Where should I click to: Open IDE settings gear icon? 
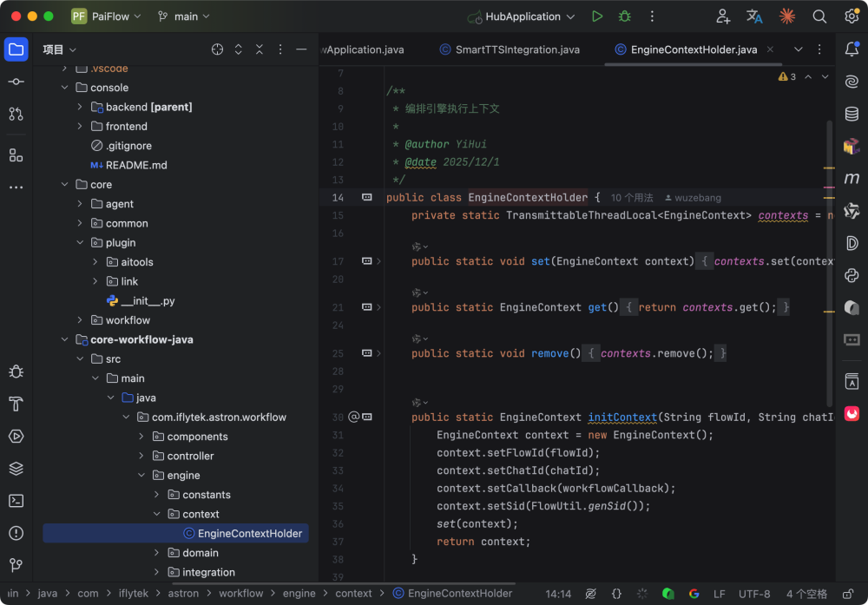pos(852,16)
